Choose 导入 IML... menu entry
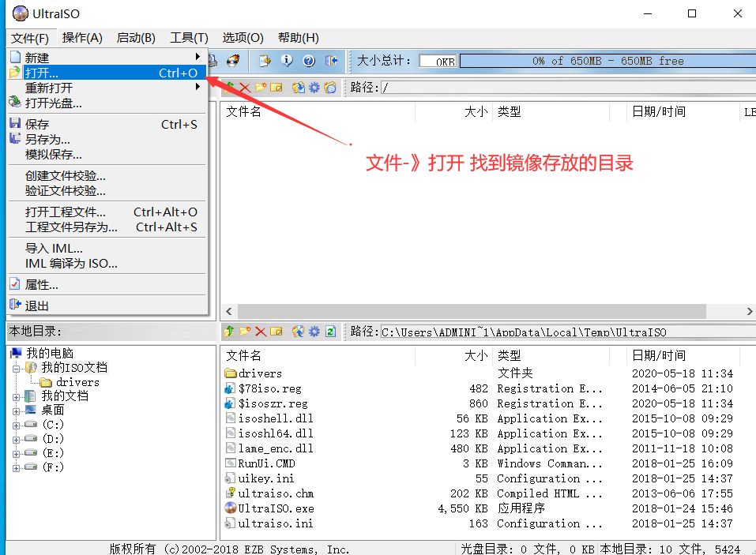The image size is (756, 555). (x=107, y=248)
